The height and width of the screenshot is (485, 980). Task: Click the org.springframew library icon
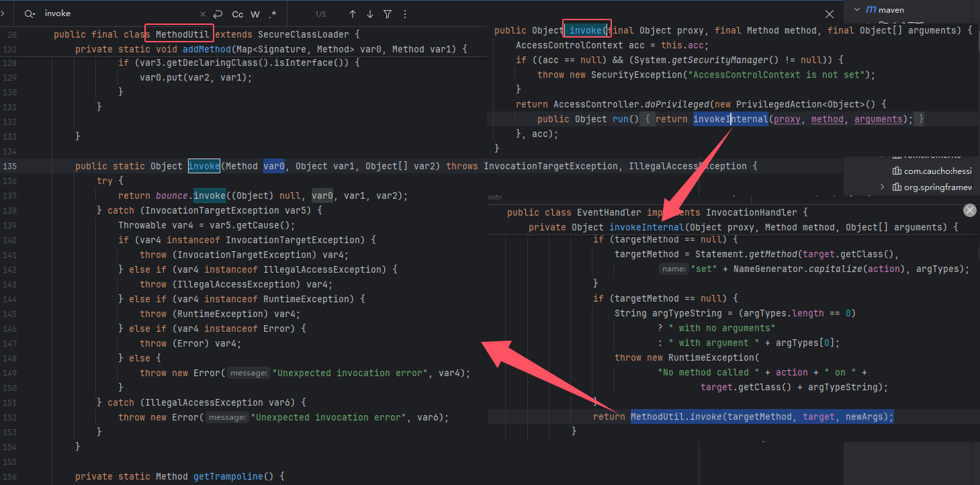(897, 187)
